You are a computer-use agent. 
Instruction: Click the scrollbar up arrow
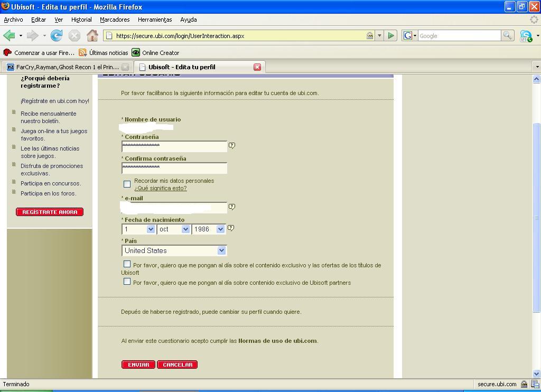pyautogui.click(x=537, y=79)
